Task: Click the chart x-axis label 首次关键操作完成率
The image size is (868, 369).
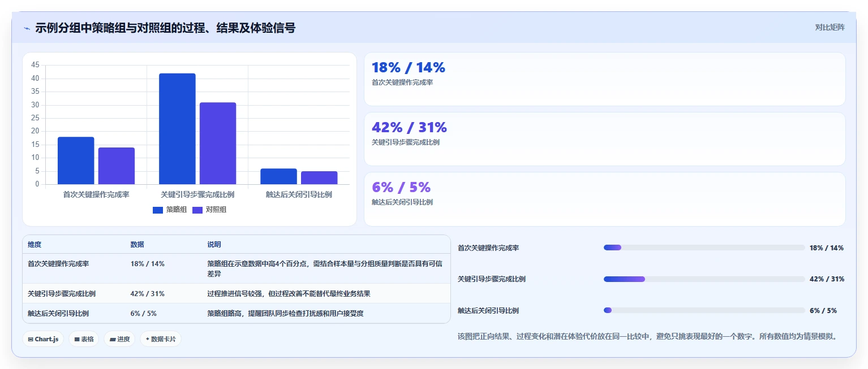Action: [96, 194]
